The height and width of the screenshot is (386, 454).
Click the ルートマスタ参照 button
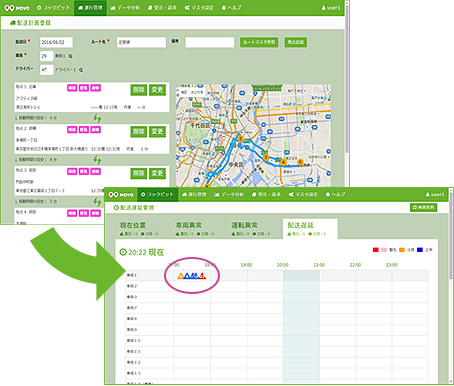(259, 42)
